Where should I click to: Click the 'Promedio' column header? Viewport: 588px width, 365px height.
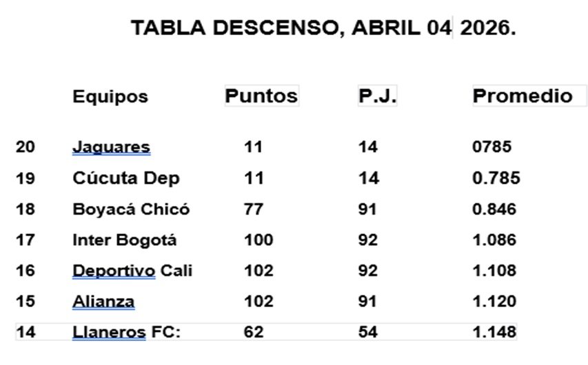tap(523, 96)
